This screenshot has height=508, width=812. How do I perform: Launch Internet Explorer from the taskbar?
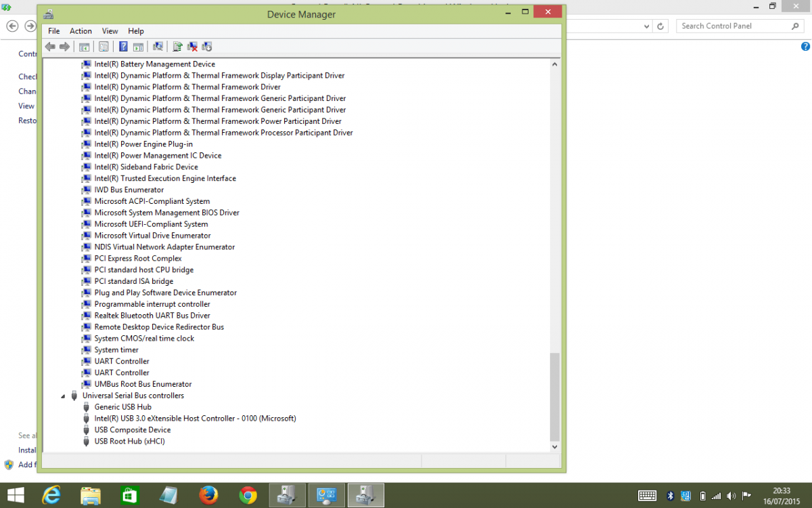[51, 495]
